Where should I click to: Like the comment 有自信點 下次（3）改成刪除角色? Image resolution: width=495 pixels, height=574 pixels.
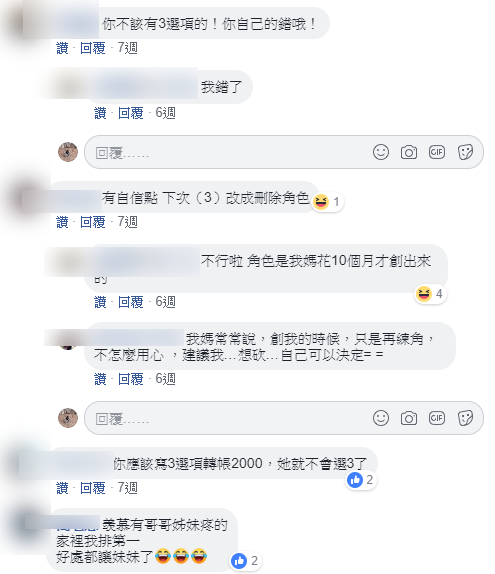(62, 222)
